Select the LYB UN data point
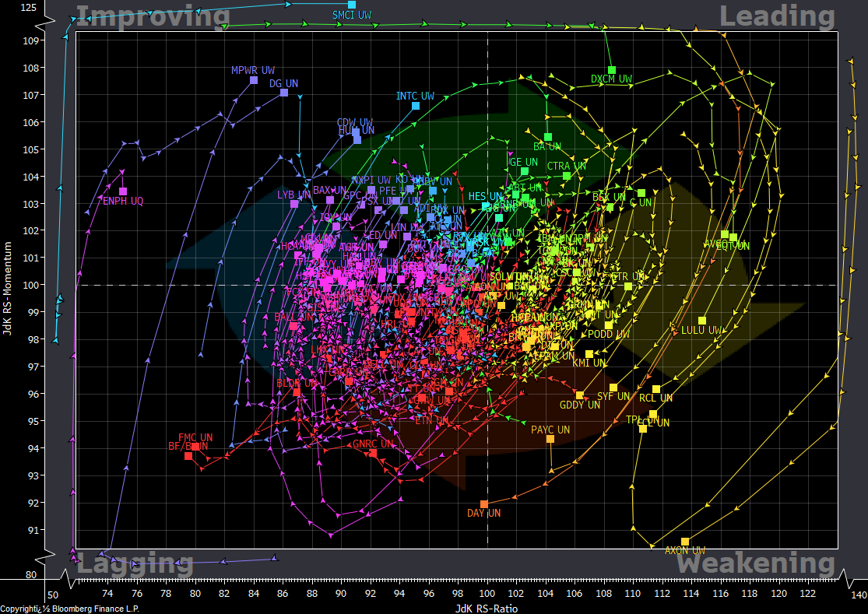 (x=294, y=204)
